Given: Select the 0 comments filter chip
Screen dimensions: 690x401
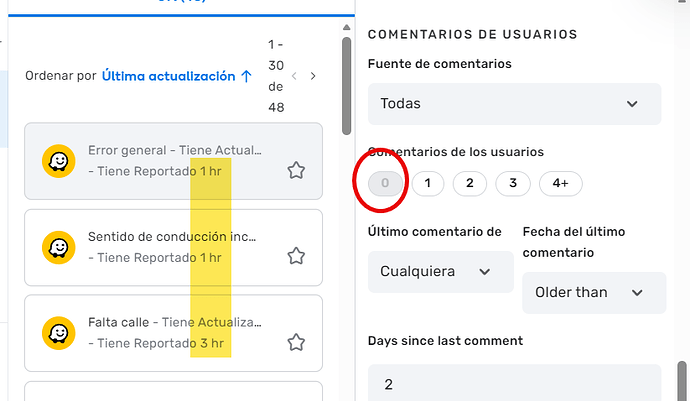Looking at the screenshot, I should tap(385, 183).
